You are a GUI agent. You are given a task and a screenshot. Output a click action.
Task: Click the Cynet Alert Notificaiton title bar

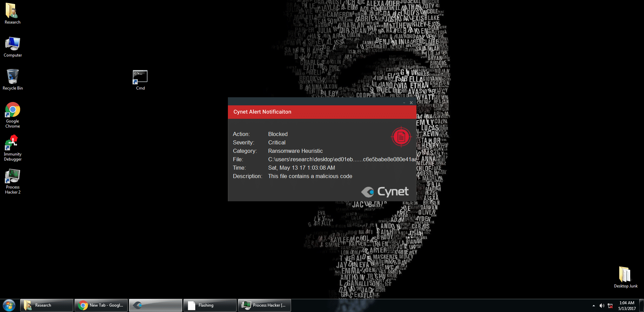pos(322,112)
